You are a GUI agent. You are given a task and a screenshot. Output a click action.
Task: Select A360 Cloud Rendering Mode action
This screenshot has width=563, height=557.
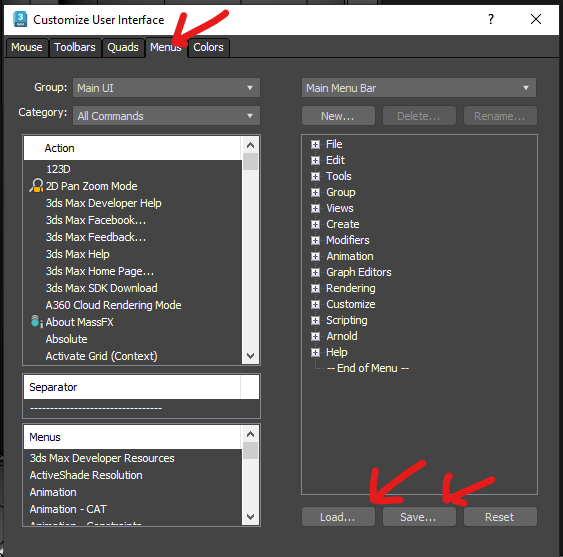click(113, 305)
